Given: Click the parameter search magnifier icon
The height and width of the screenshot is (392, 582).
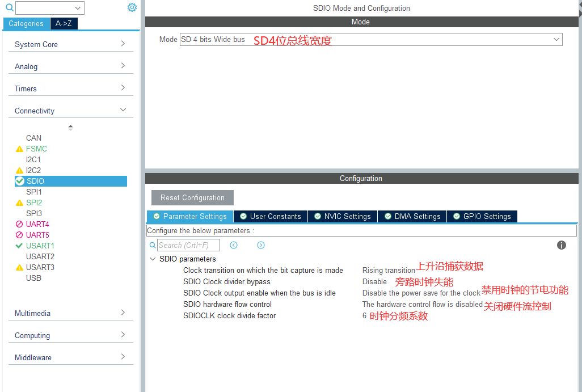Looking at the screenshot, I should tap(152, 246).
